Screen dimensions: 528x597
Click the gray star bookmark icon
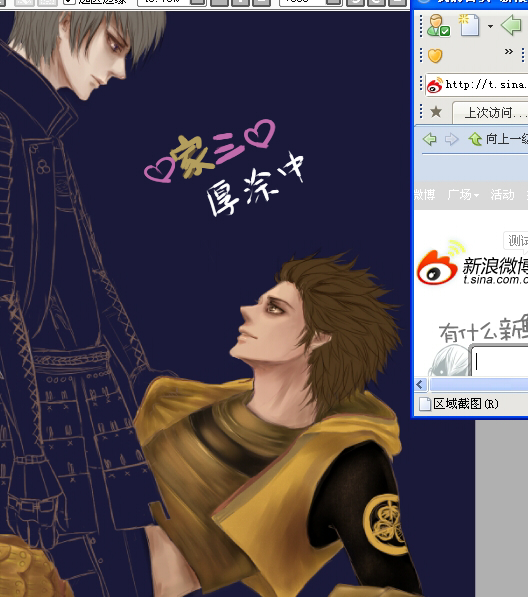tap(436, 112)
